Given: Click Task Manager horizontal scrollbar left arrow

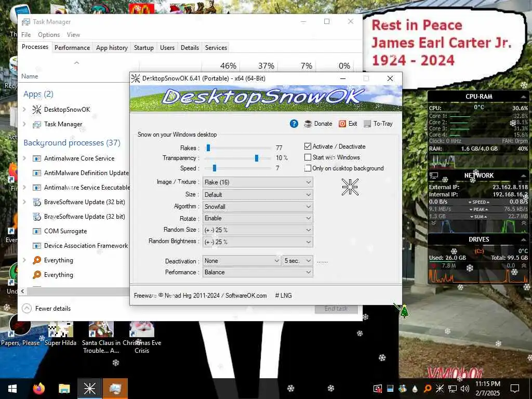Looking at the screenshot, I should (x=23, y=291).
